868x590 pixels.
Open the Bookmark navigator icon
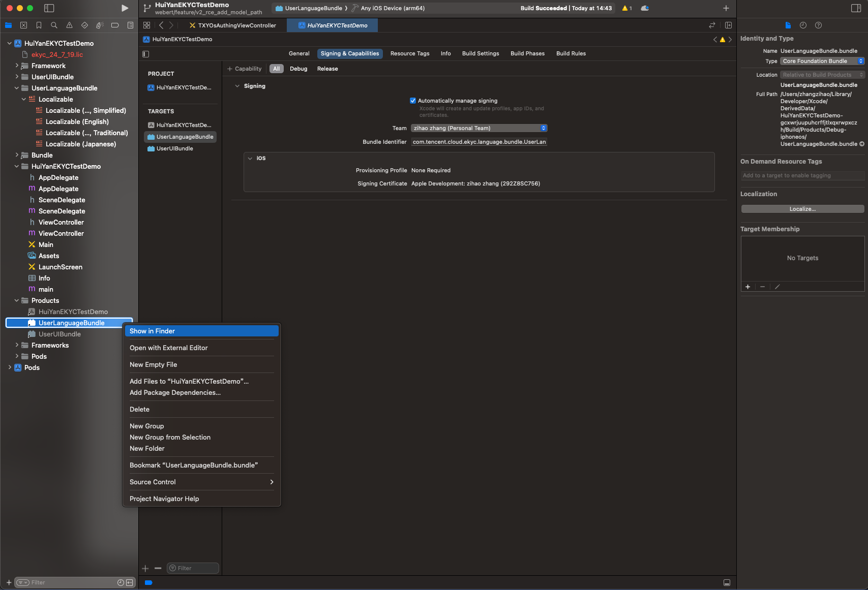pyautogui.click(x=39, y=25)
